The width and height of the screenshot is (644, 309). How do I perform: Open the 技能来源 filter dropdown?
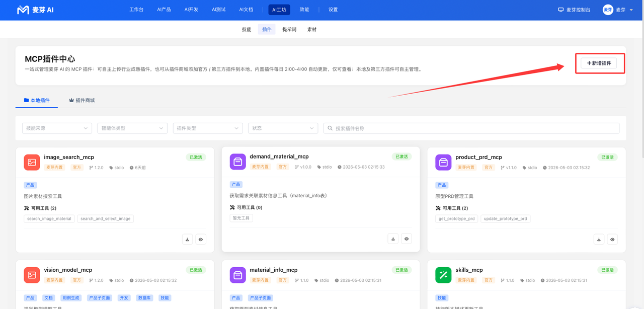point(57,128)
